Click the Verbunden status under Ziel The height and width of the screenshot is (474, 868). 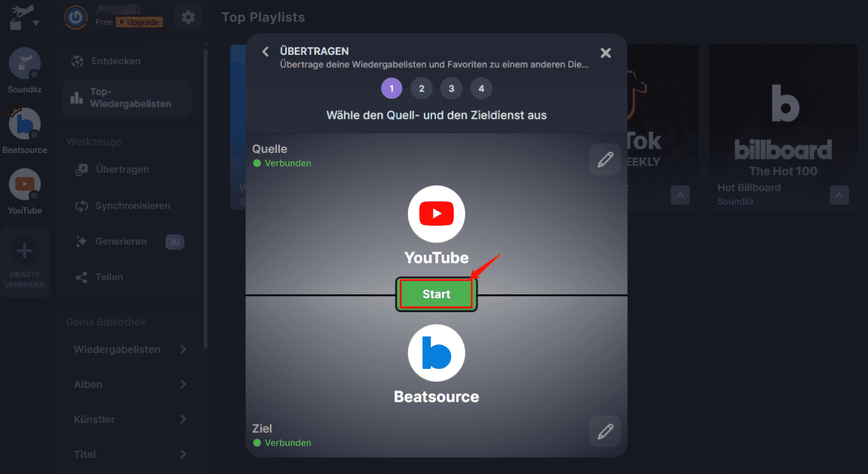[282, 443]
